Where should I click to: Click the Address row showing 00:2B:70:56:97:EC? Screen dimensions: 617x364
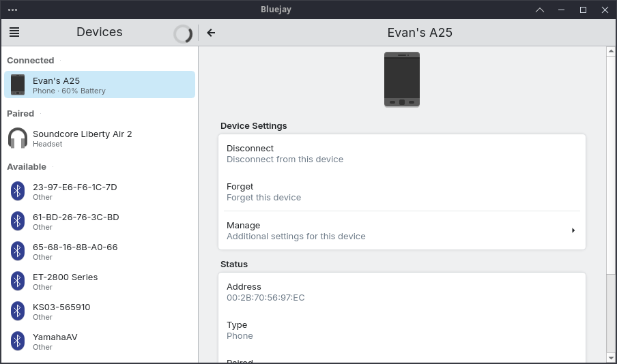click(401, 292)
